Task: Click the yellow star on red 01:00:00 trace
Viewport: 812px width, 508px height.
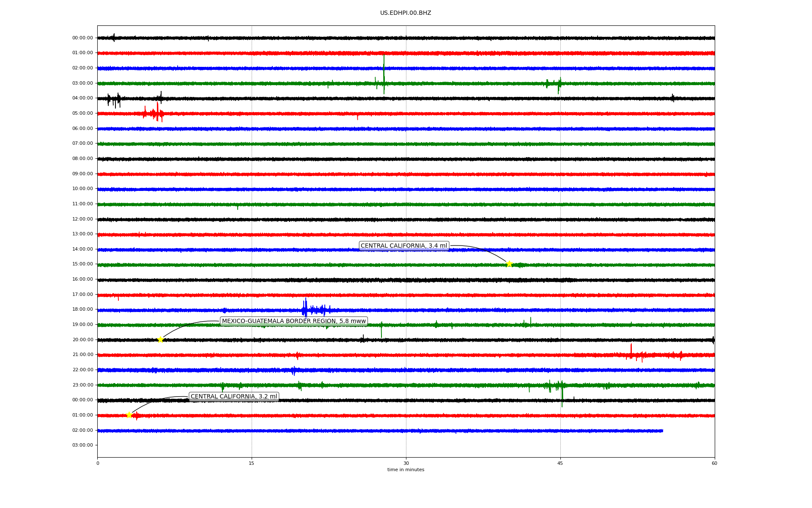Action: 129,415
